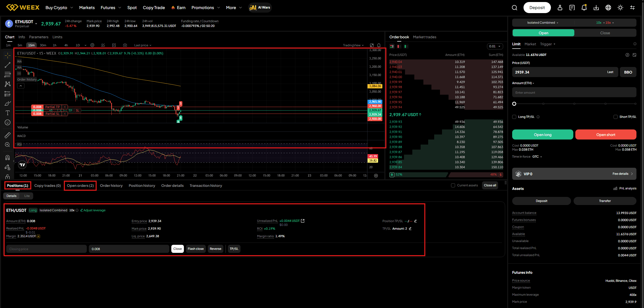The image size is (644, 308).
Task: Open chart indicators icon
Action: pyautogui.click(x=103, y=45)
